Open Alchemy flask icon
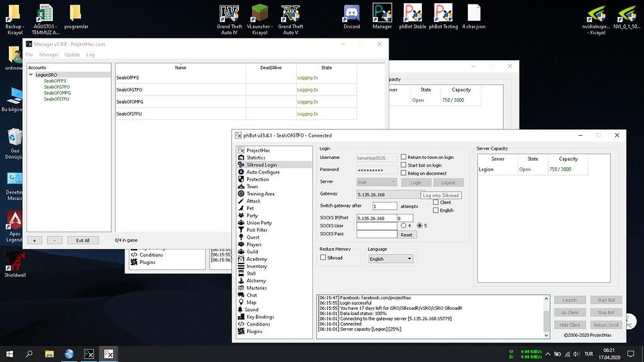 [241, 281]
